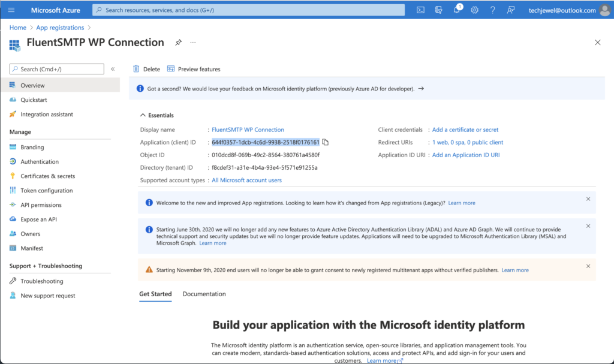Open the Azure portal hamburger menu
This screenshot has height=364, width=614.
click(11, 10)
